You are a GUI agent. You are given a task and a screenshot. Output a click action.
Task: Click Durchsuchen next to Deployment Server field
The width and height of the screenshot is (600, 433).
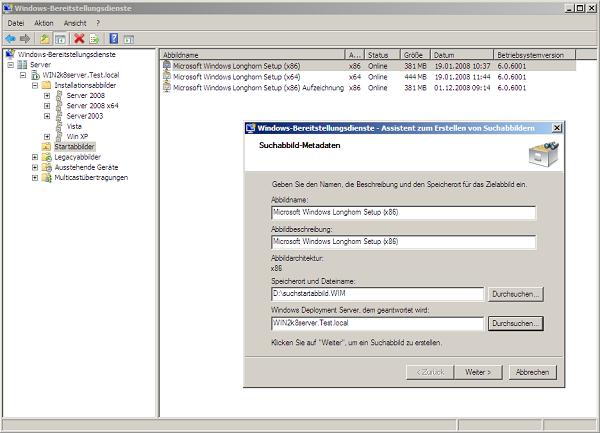(515, 324)
